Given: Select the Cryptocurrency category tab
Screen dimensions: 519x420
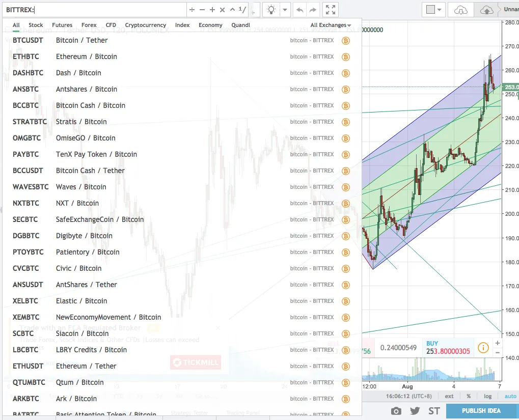Looking at the screenshot, I should (x=146, y=25).
